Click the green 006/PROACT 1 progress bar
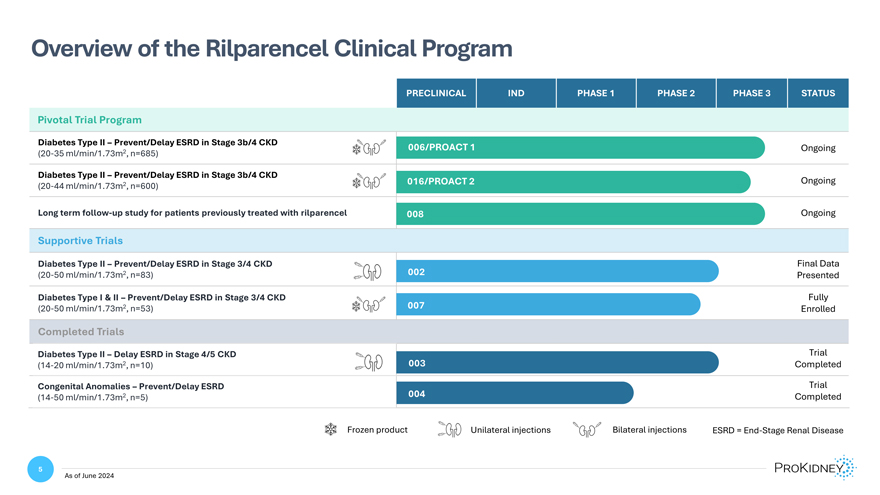880x495 pixels. coord(580,148)
